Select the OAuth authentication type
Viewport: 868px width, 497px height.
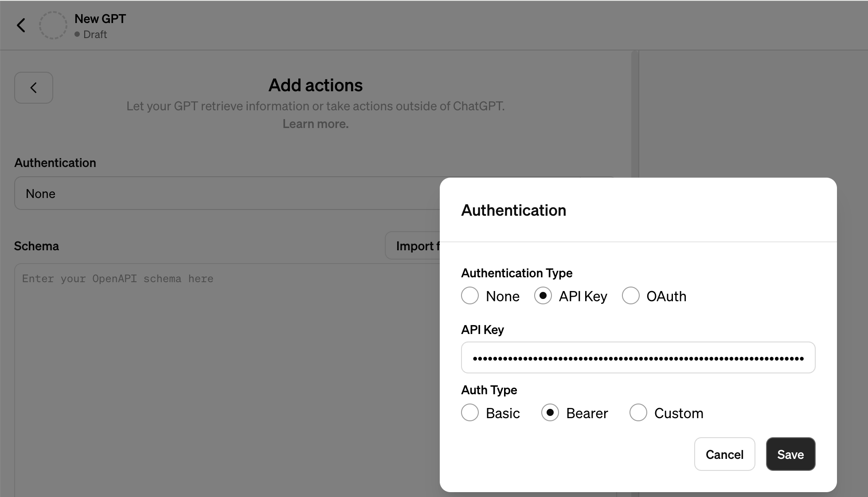pos(630,295)
